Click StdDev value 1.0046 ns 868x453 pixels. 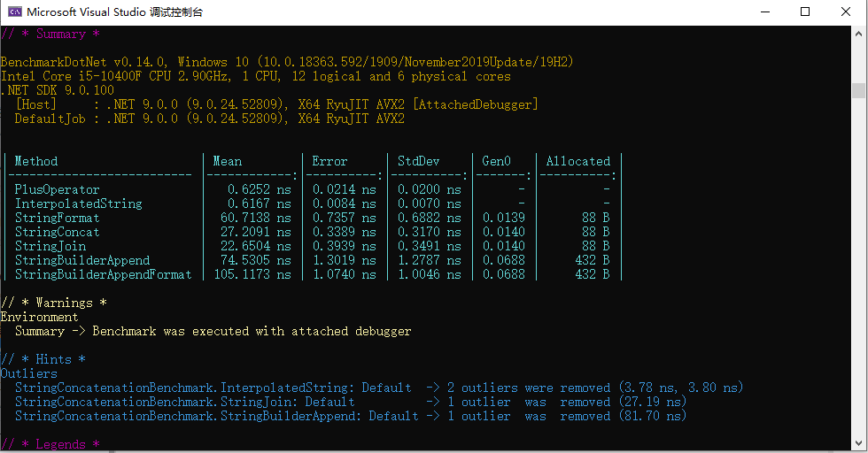coord(430,274)
